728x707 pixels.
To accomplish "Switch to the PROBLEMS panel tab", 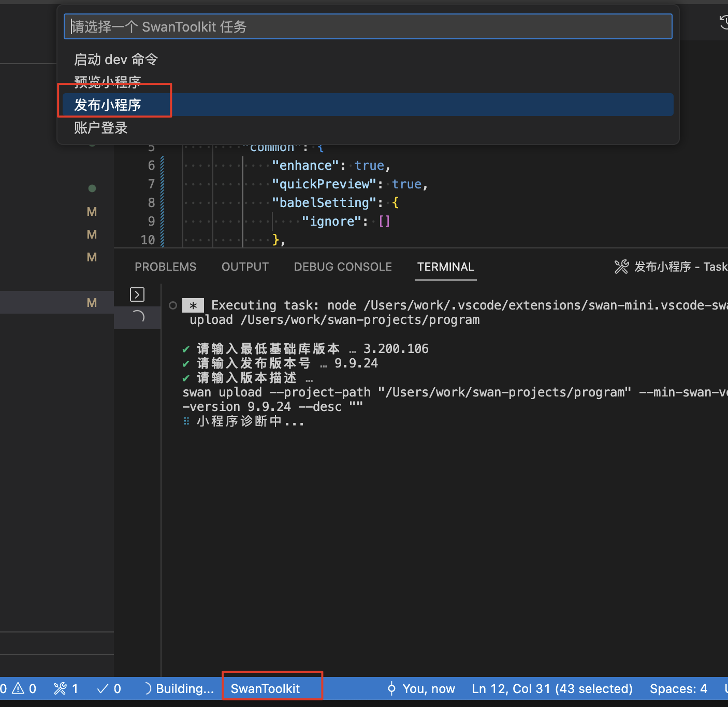I will click(x=165, y=267).
